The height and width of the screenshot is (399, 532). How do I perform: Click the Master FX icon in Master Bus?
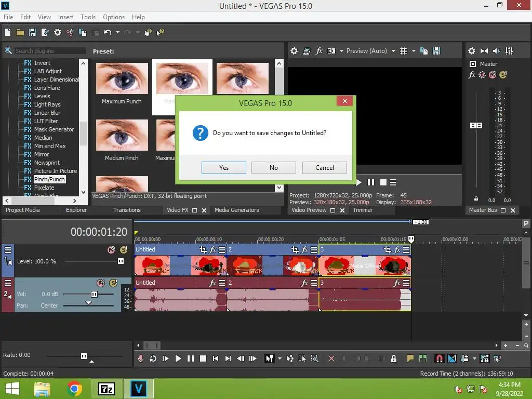472,75
